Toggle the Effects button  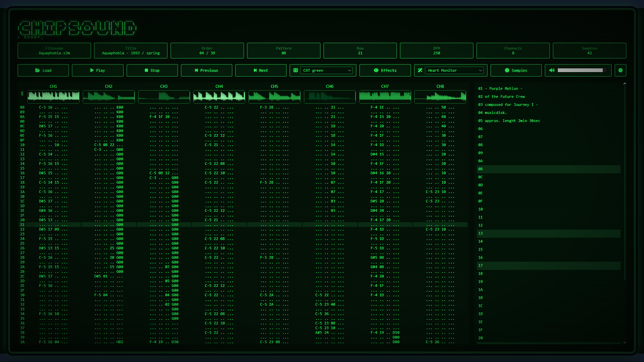tap(385, 70)
